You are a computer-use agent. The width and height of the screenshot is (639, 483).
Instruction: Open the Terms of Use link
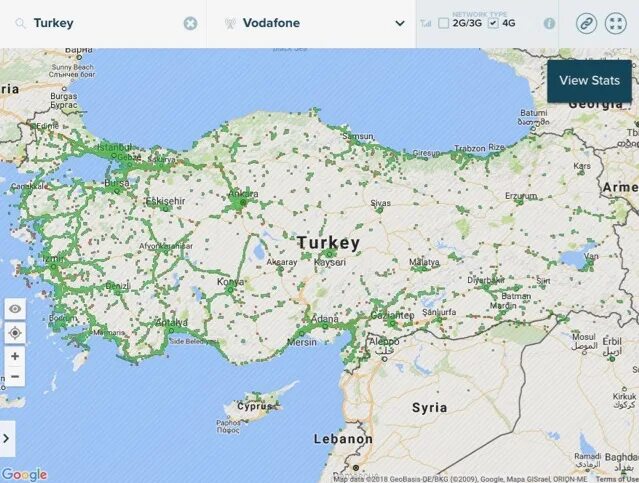click(617, 479)
